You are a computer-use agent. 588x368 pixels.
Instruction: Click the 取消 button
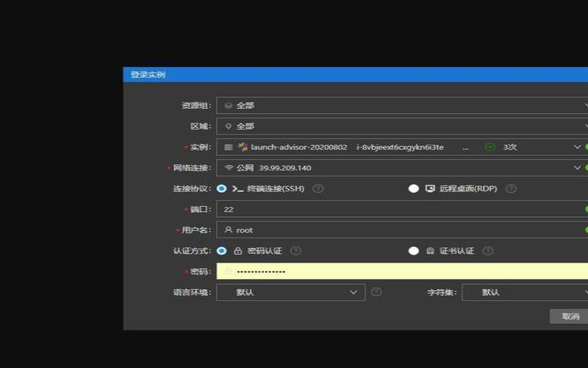click(x=570, y=316)
